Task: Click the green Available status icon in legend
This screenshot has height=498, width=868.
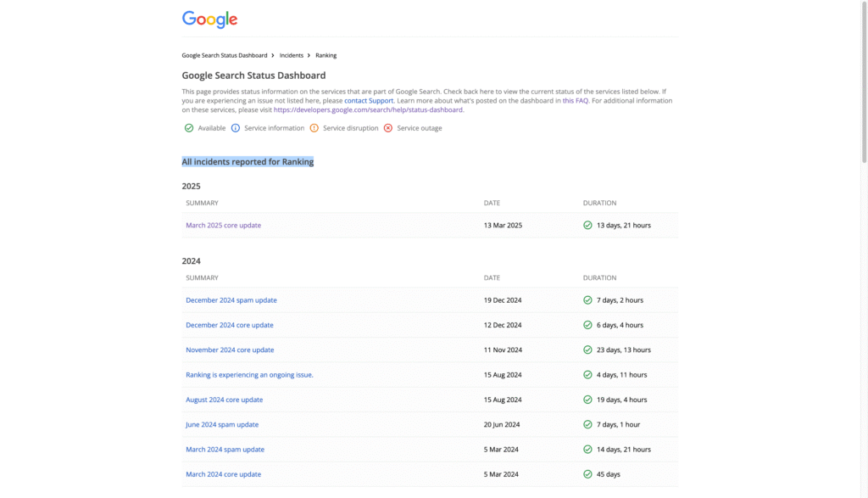Action: pyautogui.click(x=189, y=128)
